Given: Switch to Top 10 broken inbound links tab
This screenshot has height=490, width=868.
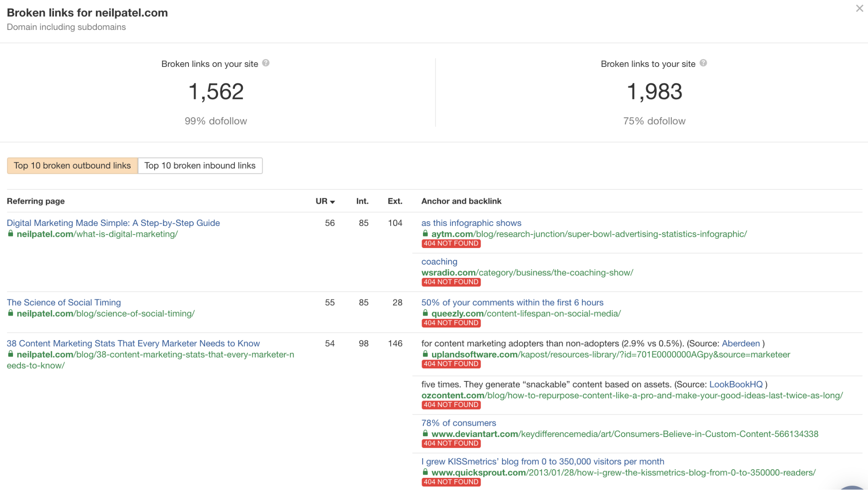Looking at the screenshot, I should coord(200,166).
